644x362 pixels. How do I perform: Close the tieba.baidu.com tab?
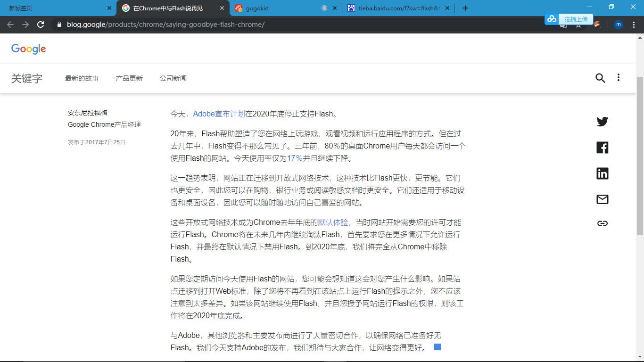pos(447,8)
